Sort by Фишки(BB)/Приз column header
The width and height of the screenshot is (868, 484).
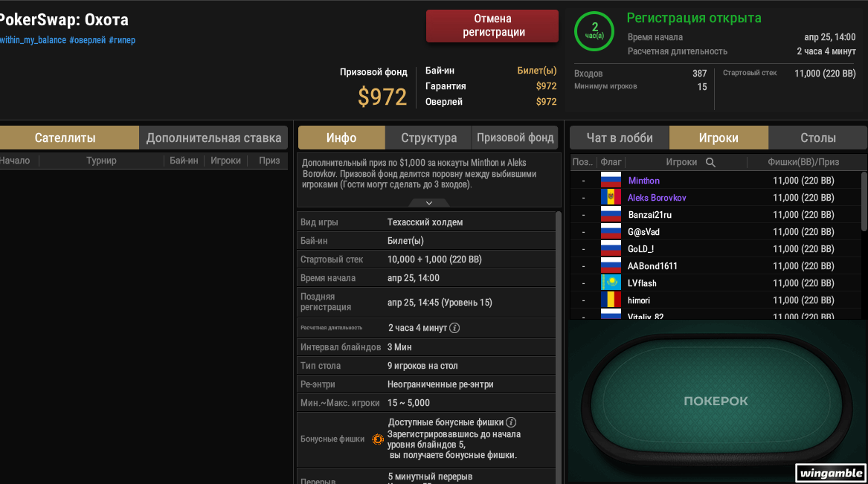point(803,162)
